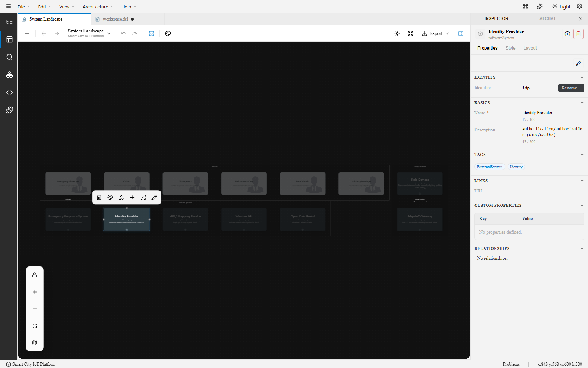Toggle the inspector side panel
The height and width of the screenshot is (368, 588).
(x=461, y=33)
